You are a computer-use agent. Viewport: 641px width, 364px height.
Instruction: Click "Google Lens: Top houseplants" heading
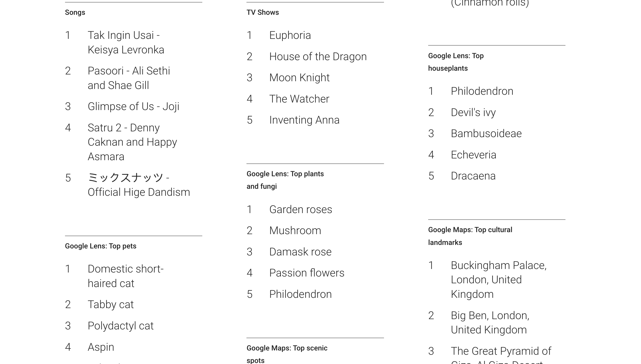coord(456,62)
